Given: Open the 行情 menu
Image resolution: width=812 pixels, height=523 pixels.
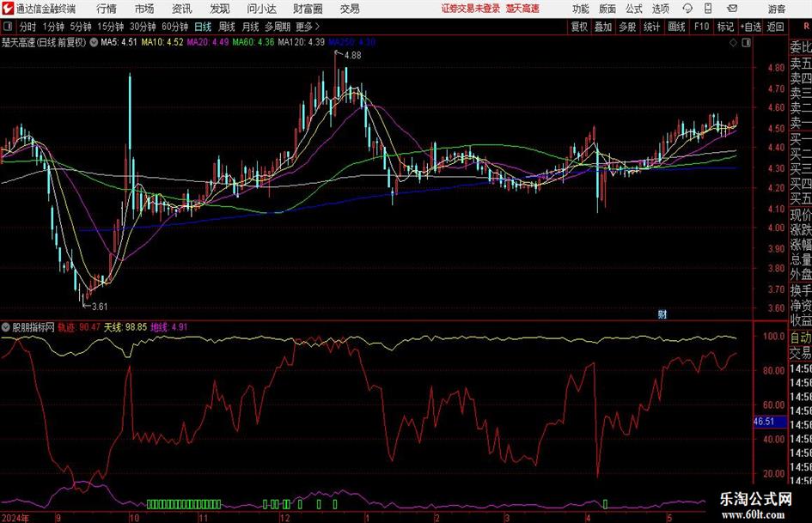Looking at the screenshot, I should click(x=107, y=9).
